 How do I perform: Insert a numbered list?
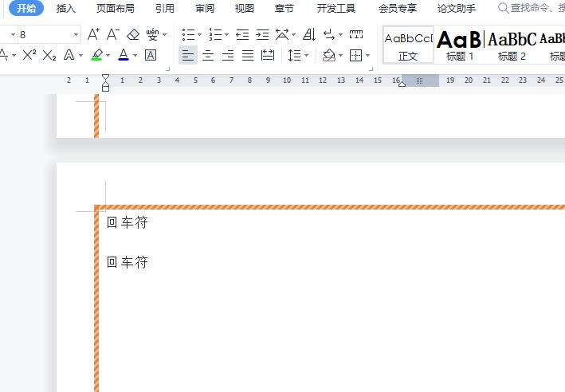tap(215, 34)
